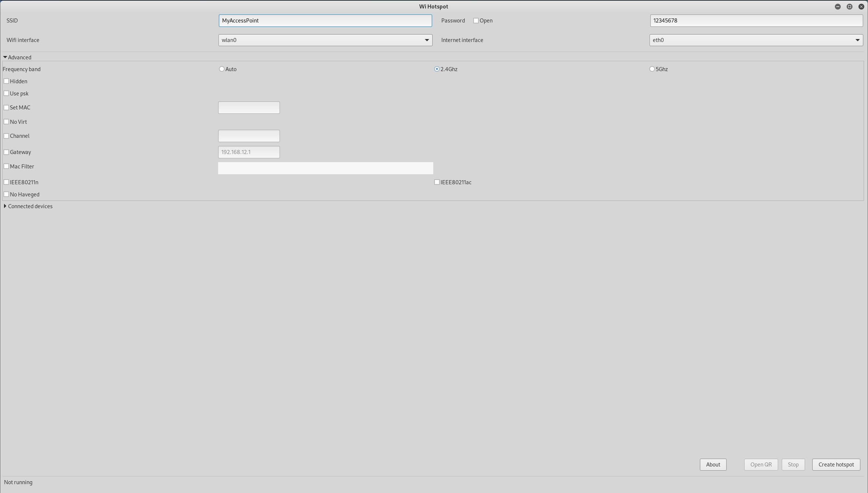Minimize the Wi Hotspot window
The image size is (868, 493).
(x=837, y=7)
